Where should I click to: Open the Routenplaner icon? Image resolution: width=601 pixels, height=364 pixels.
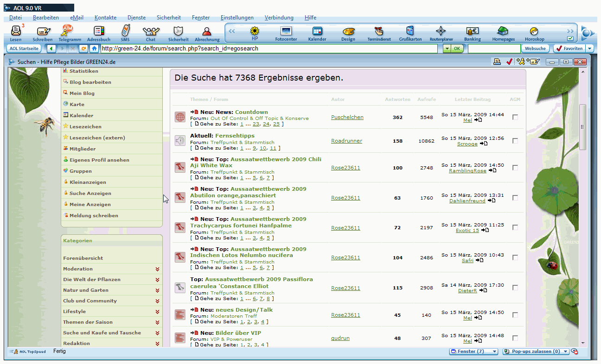point(441,32)
